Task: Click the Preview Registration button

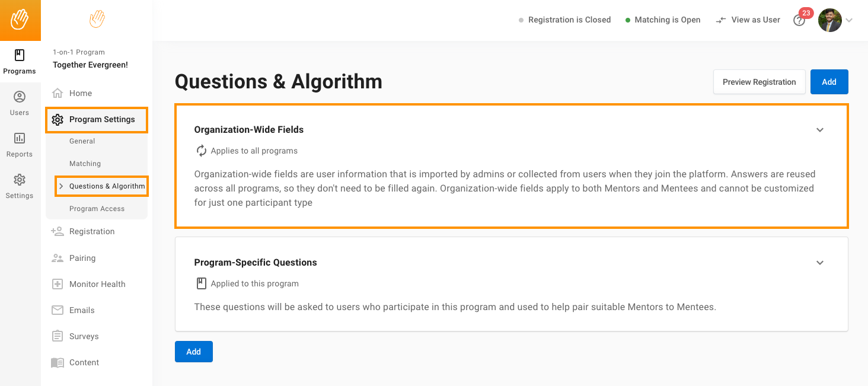Action: pos(759,82)
